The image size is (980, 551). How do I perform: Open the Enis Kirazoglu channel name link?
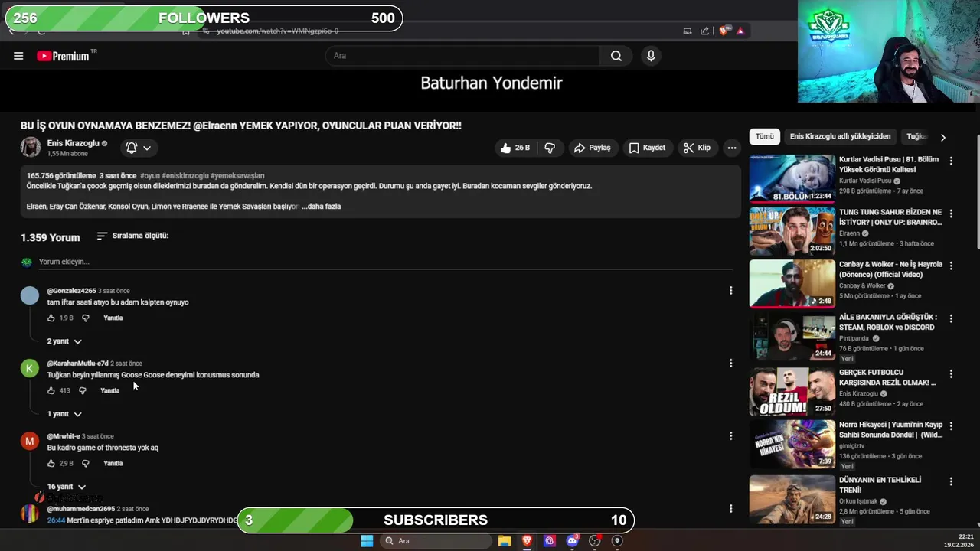click(x=73, y=143)
